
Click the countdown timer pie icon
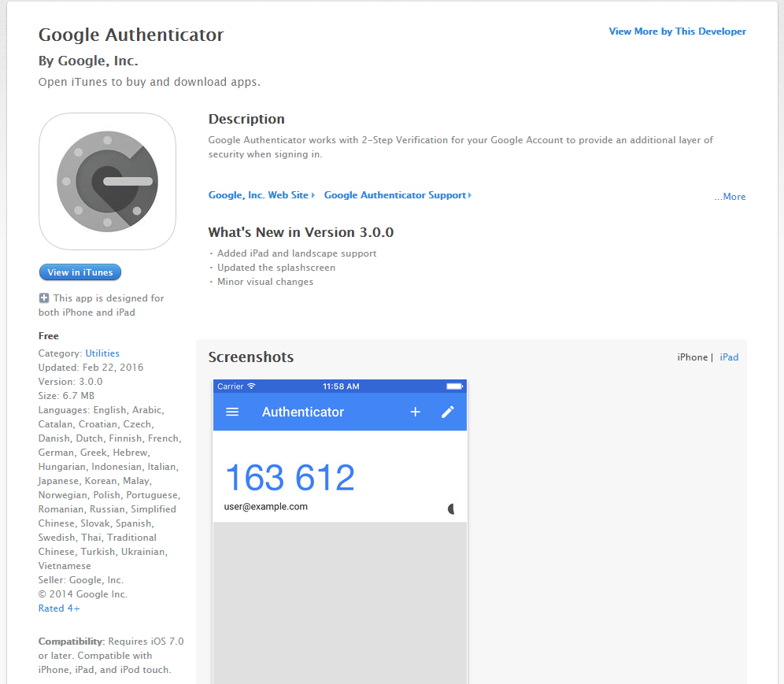click(x=451, y=509)
